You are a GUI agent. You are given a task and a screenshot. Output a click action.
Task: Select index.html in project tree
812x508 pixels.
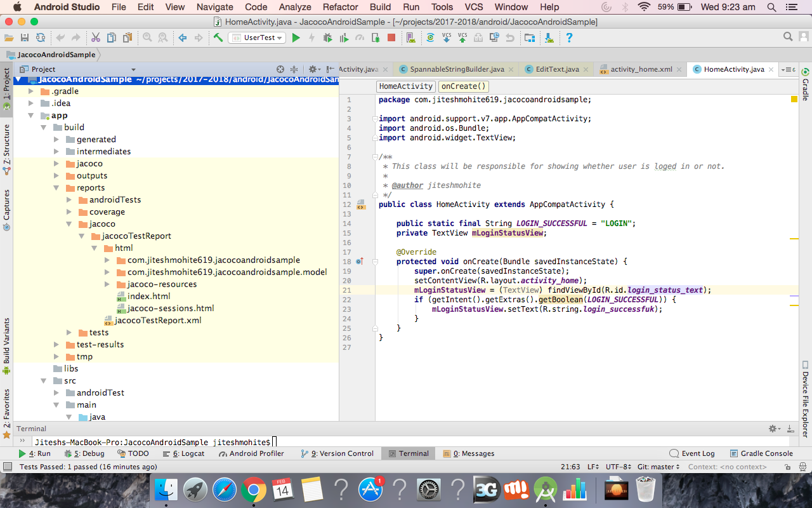click(x=148, y=297)
